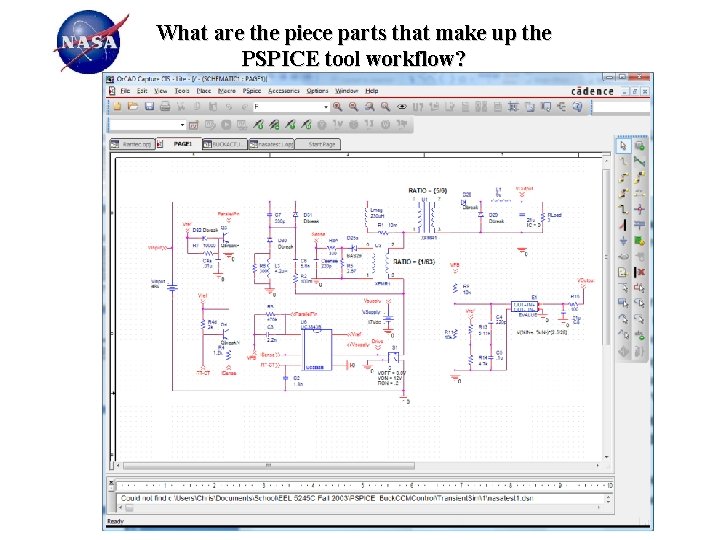Click the session log scroll stepper arrows
Viewport: 720px width, 540px height.
click(608, 498)
